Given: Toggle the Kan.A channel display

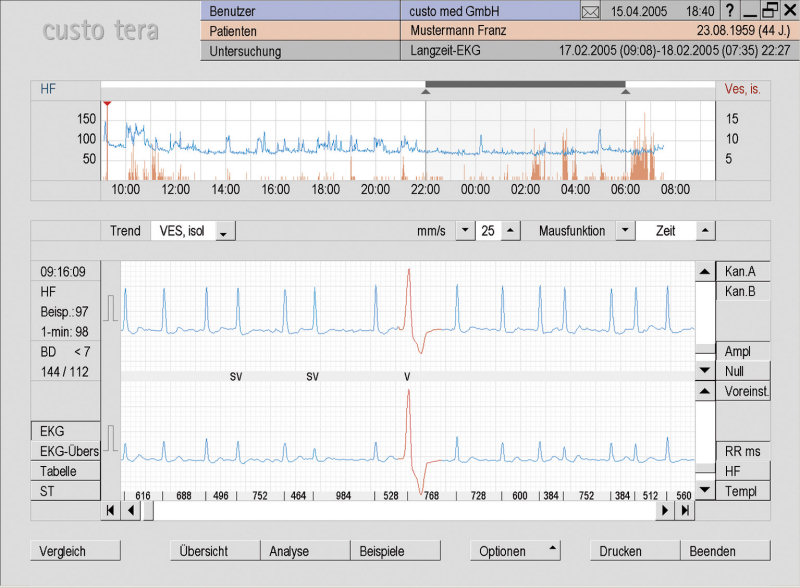Looking at the screenshot, I should tap(741, 271).
